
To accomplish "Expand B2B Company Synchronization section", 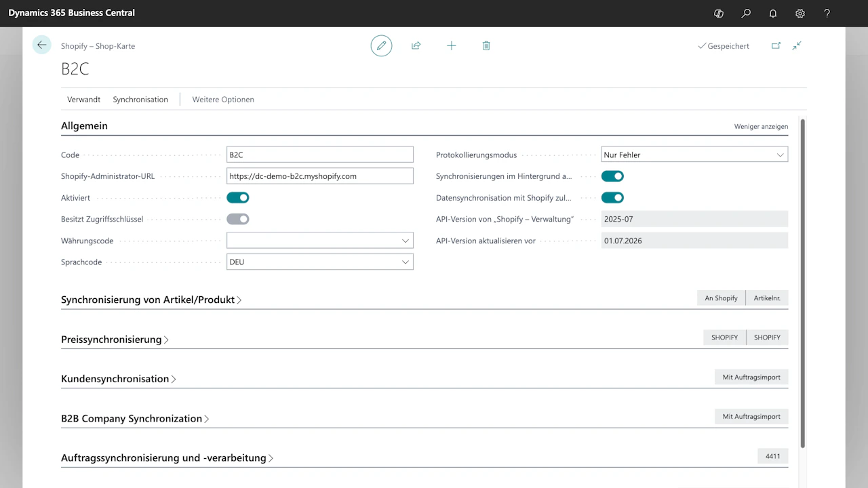I will tap(135, 419).
